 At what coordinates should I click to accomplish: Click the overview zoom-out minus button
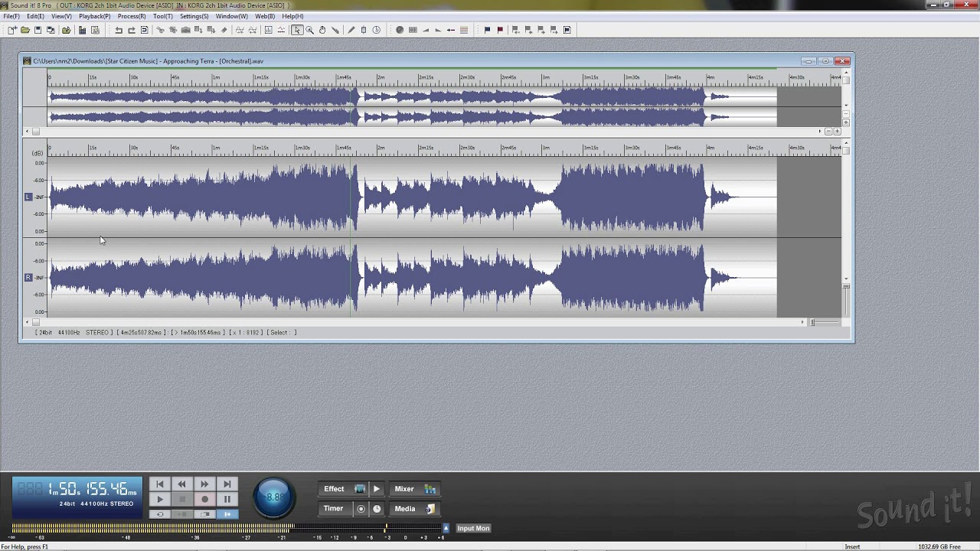[x=828, y=132]
